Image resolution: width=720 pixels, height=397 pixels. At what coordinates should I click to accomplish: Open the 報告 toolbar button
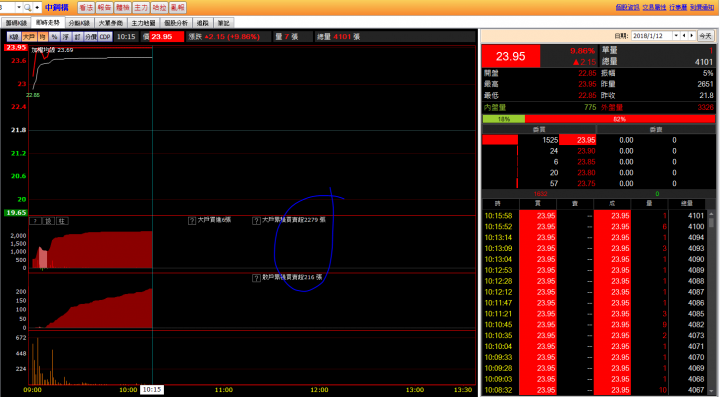pyautogui.click(x=104, y=7)
